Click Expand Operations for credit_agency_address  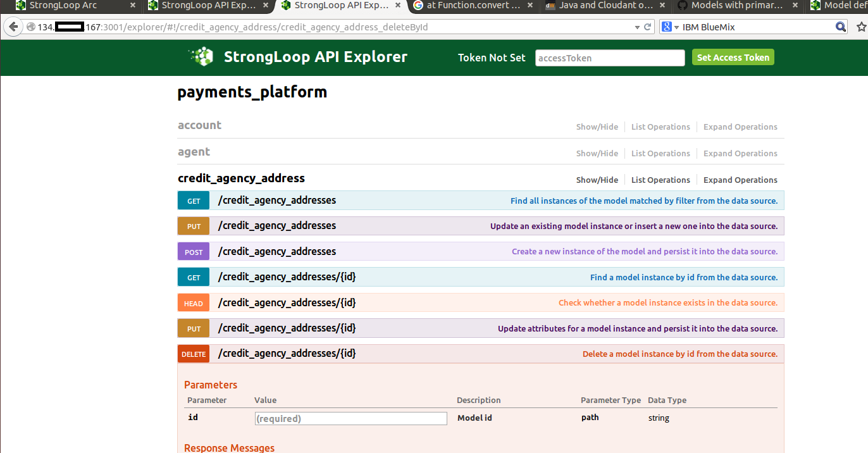[x=740, y=180]
